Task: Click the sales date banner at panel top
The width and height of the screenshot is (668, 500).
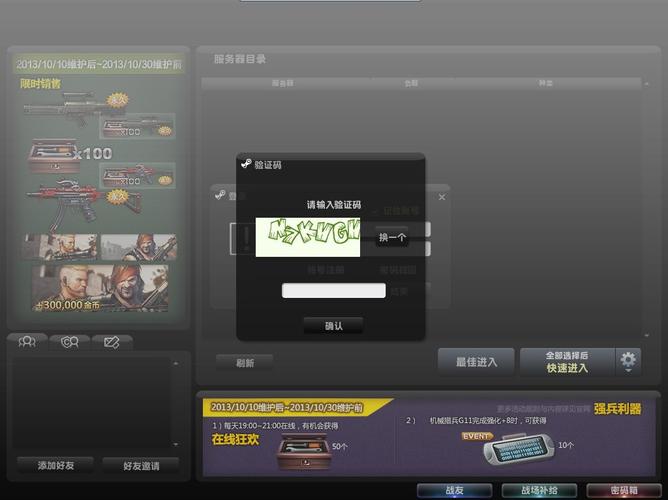Action: point(98,64)
